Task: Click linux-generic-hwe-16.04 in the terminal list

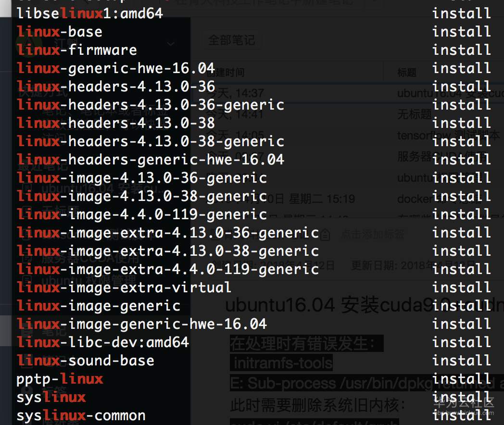Action: [116, 68]
